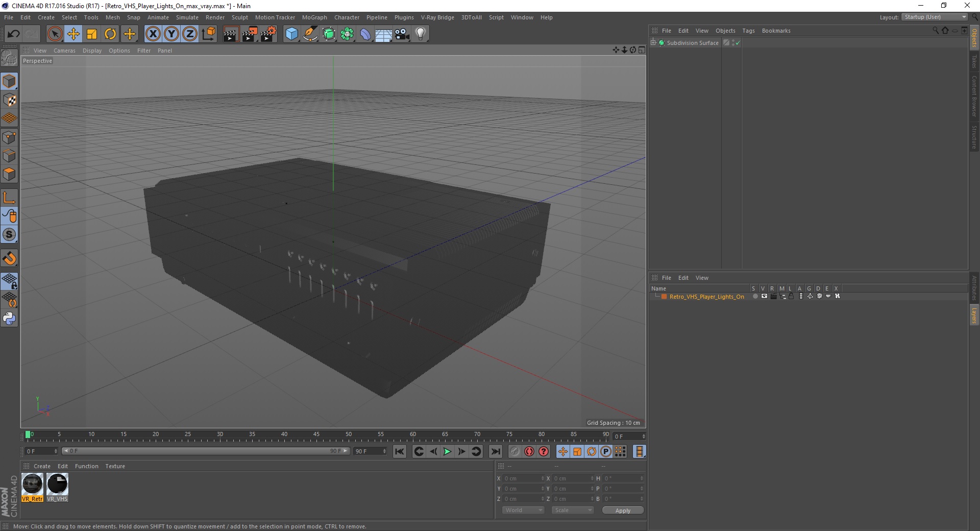This screenshot has width=980, height=531.
Task: Open viewport Cameras menu
Action: (x=64, y=51)
